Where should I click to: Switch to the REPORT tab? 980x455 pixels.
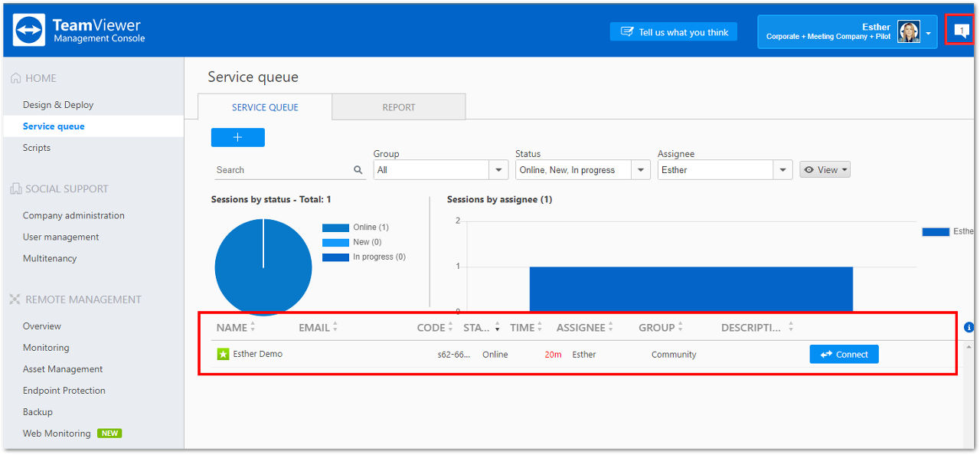(399, 107)
